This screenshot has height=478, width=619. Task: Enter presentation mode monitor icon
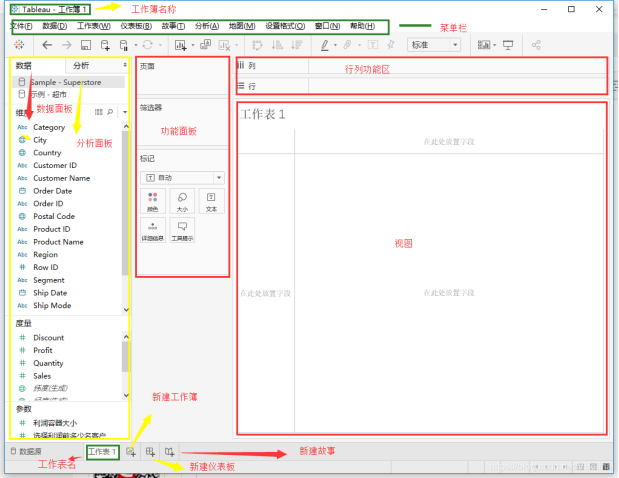coord(508,45)
